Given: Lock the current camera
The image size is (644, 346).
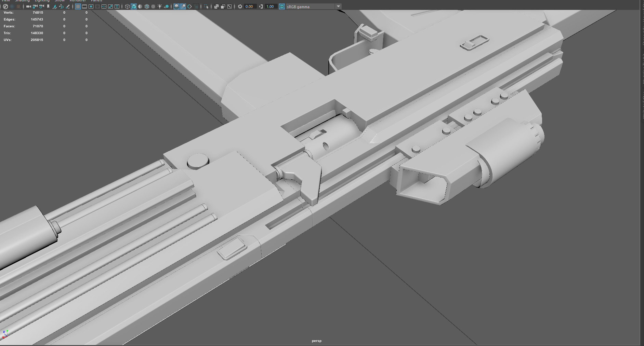Looking at the screenshot, I should (35, 6).
